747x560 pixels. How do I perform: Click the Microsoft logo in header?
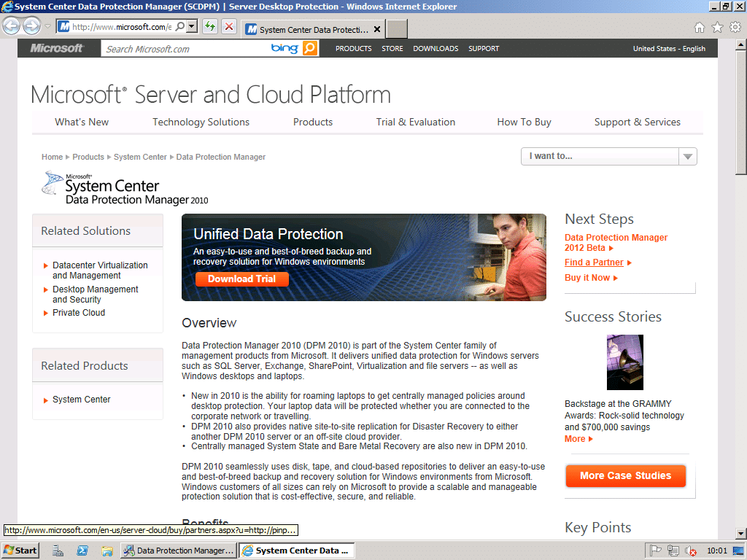tap(57, 48)
